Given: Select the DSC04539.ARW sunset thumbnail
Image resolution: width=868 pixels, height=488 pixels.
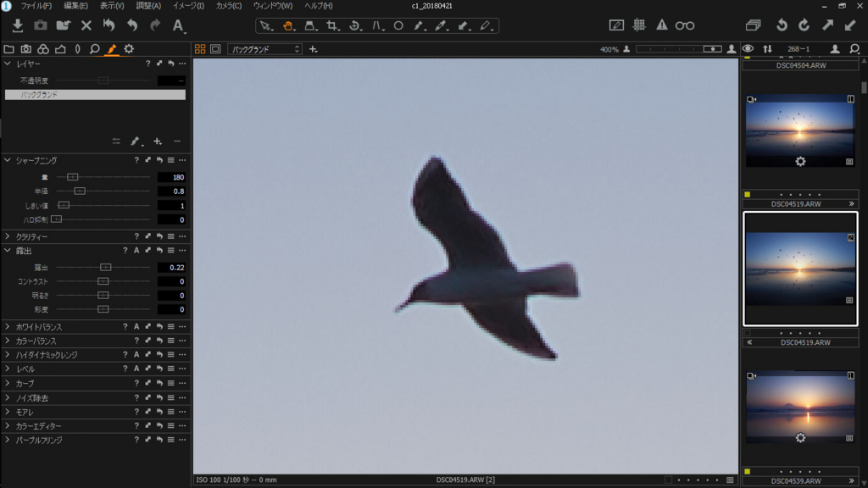Looking at the screenshot, I should click(800, 407).
